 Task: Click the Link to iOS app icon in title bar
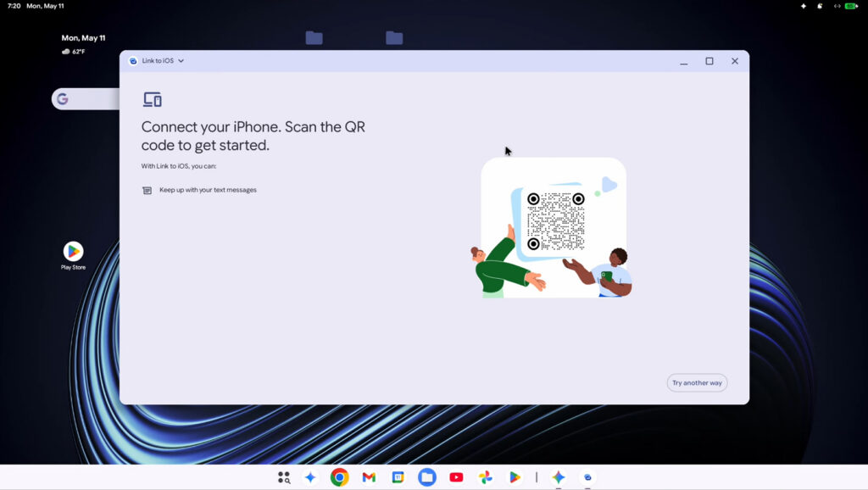[x=133, y=61]
